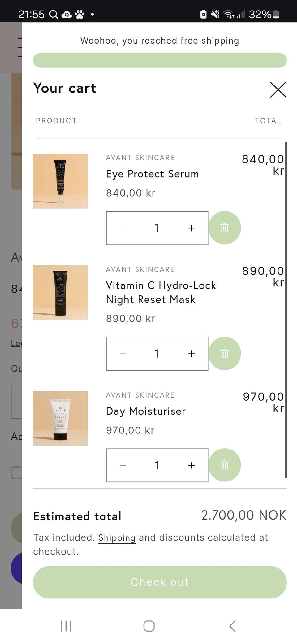Decrease Day Moisturiser quantity
The width and height of the screenshot is (297, 644).
pyautogui.click(x=123, y=465)
